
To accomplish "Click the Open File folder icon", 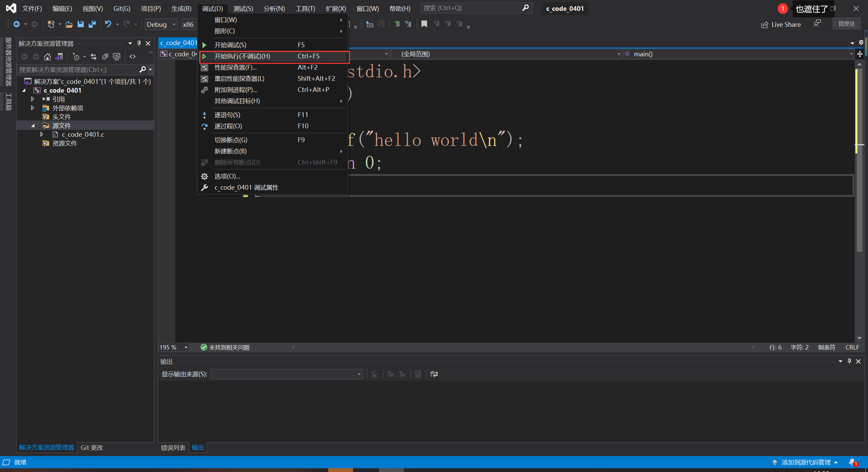I will [69, 24].
